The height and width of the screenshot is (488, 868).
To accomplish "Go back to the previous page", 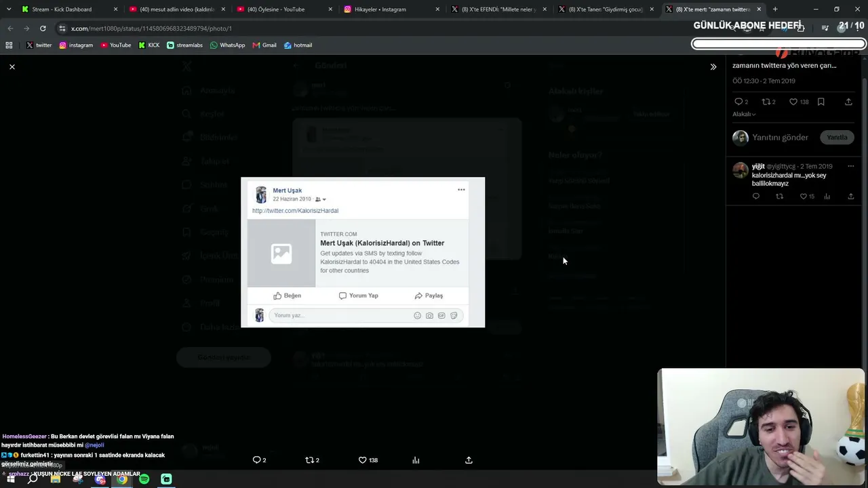I will (x=10, y=28).
